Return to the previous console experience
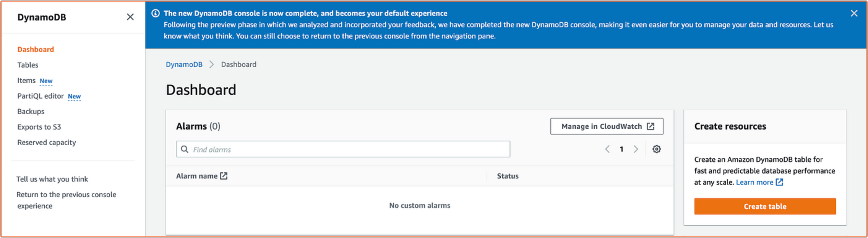868x238 pixels. (66, 200)
